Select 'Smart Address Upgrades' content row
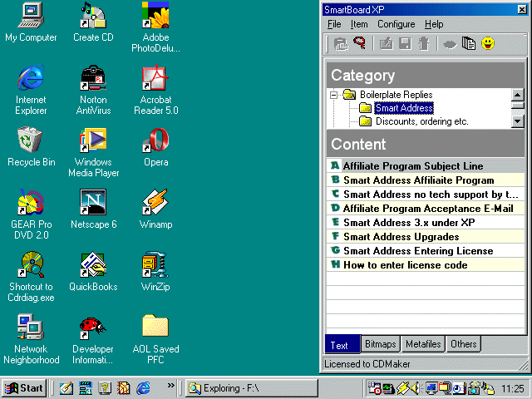The image size is (532, 399). pos(426,237)
